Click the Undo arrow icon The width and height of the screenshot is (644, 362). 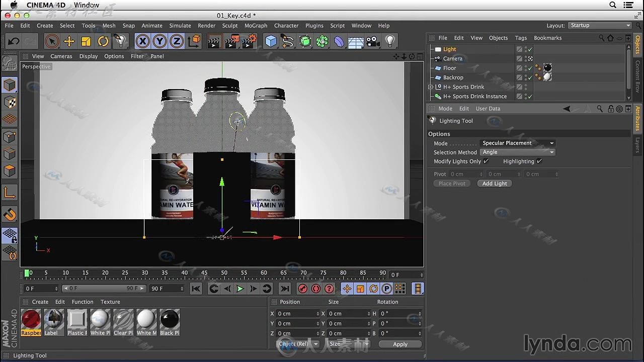tap(14, 41)
